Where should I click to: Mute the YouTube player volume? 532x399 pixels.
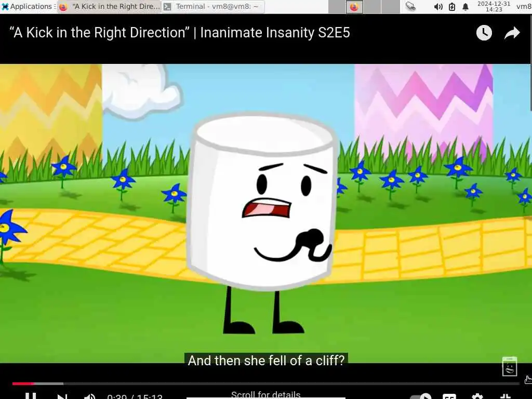pyautogui.click(x=89, y=396)
